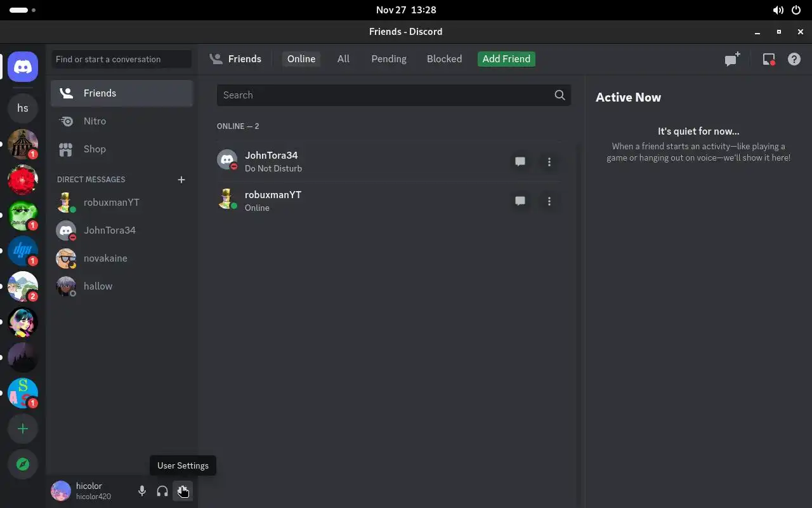The width and height of the screenshot is (812, 508).
Task: Click the Friends header label
Action: click(245, 59)
